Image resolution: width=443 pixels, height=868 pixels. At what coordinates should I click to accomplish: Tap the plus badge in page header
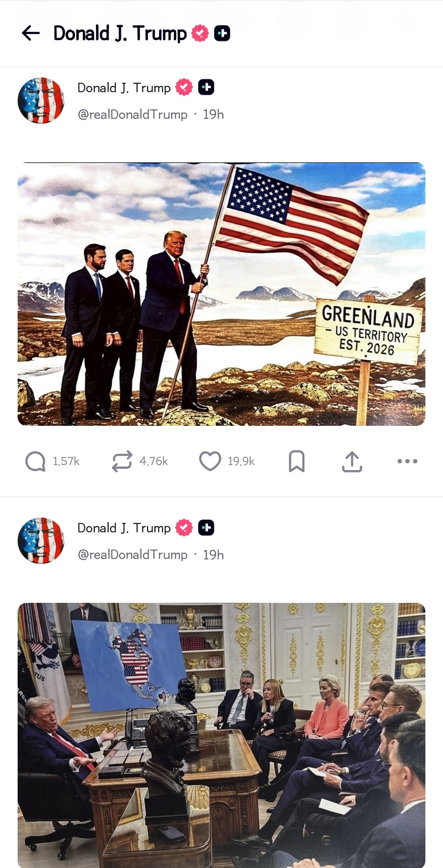(x=222, y=33)
